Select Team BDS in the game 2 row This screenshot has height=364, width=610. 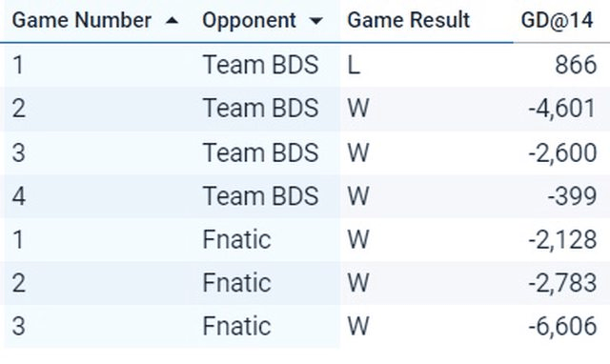(260, 108)
